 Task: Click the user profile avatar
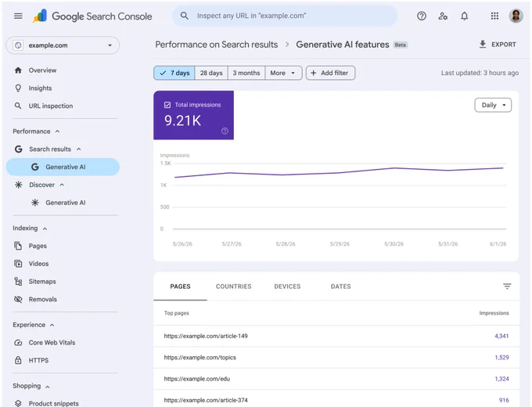(x=516, y=16)
